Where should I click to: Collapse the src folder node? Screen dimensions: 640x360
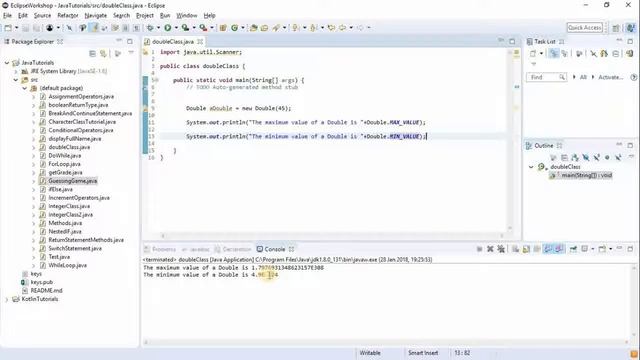(x=16, y=80)
